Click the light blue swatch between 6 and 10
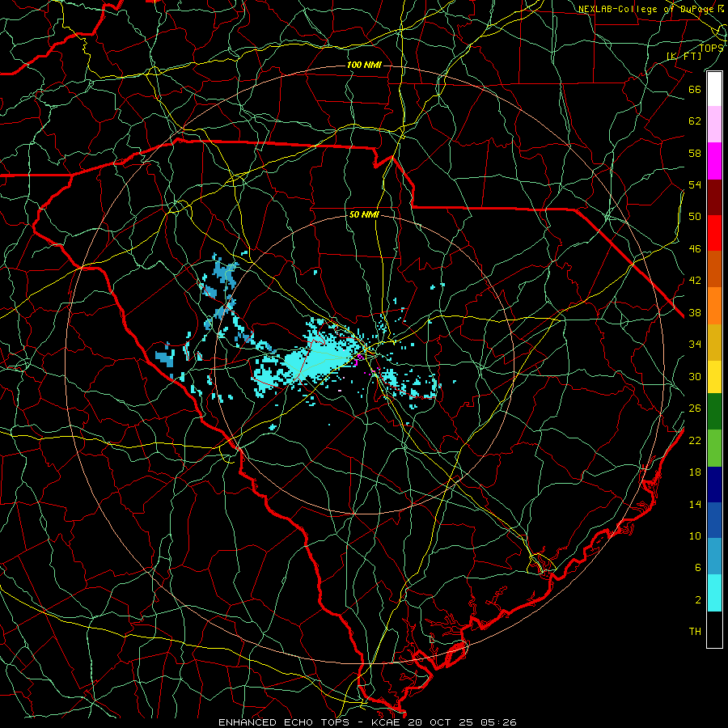The width and height of the screenshot is (728, 728). pos(714,557)
